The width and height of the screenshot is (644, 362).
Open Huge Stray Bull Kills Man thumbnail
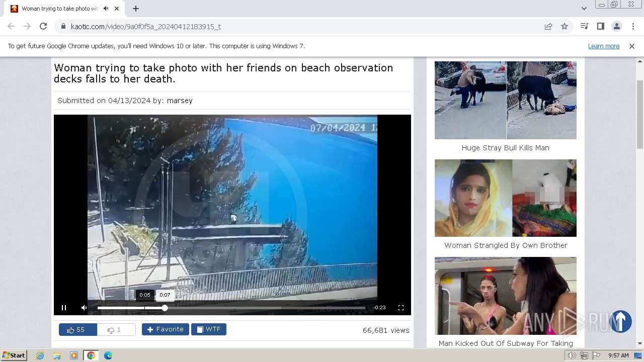tap(506, 100)
